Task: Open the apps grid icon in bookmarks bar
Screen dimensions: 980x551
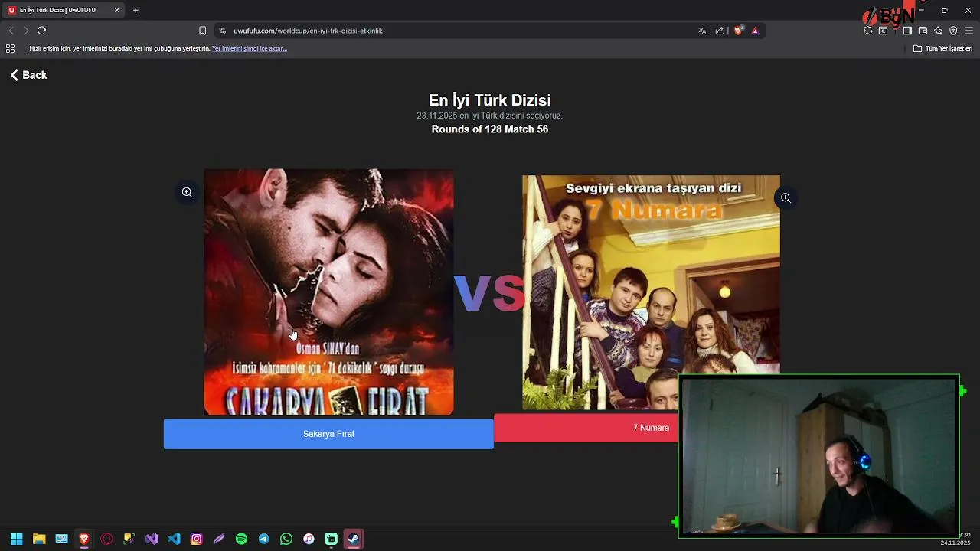Action: tap(10, 48)
